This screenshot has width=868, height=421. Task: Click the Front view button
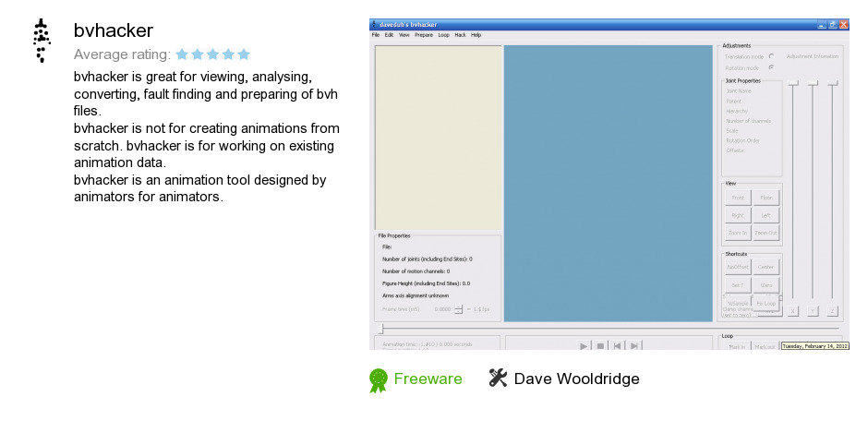tap(738, 198)
